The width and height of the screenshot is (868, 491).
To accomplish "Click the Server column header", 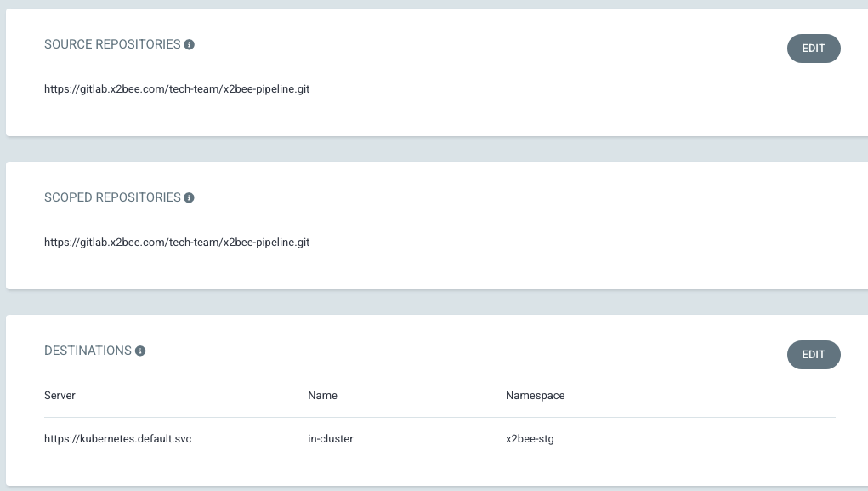I will [60, 396].
